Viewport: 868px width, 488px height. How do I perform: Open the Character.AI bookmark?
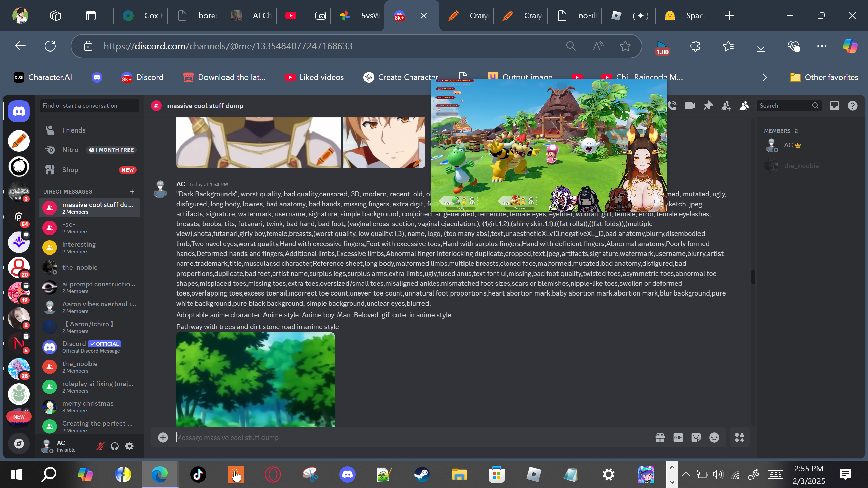[x=43, y=77]
